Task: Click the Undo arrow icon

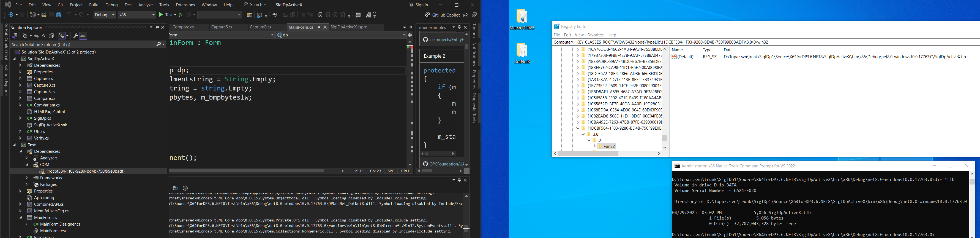Action: [x=69, y=15]
